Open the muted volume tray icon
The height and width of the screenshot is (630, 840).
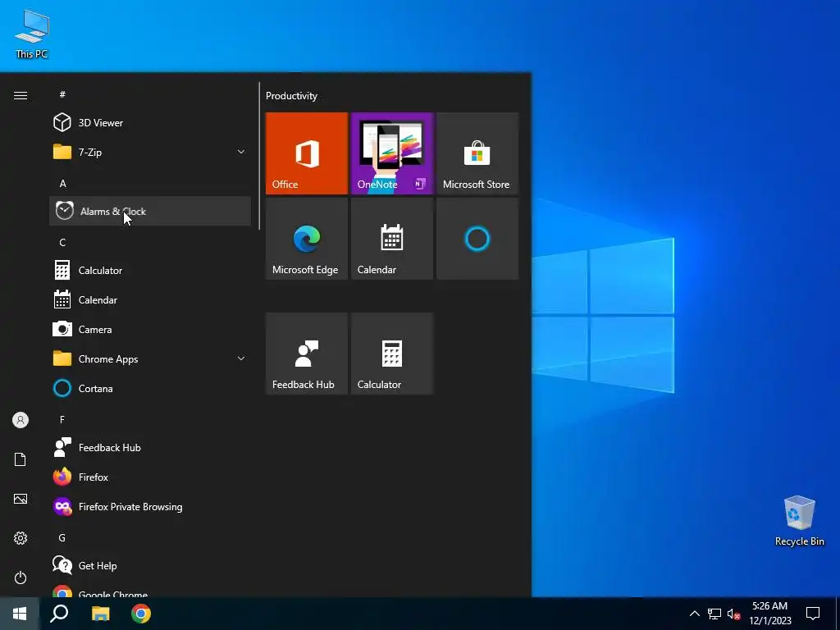(x=733, y=614)
